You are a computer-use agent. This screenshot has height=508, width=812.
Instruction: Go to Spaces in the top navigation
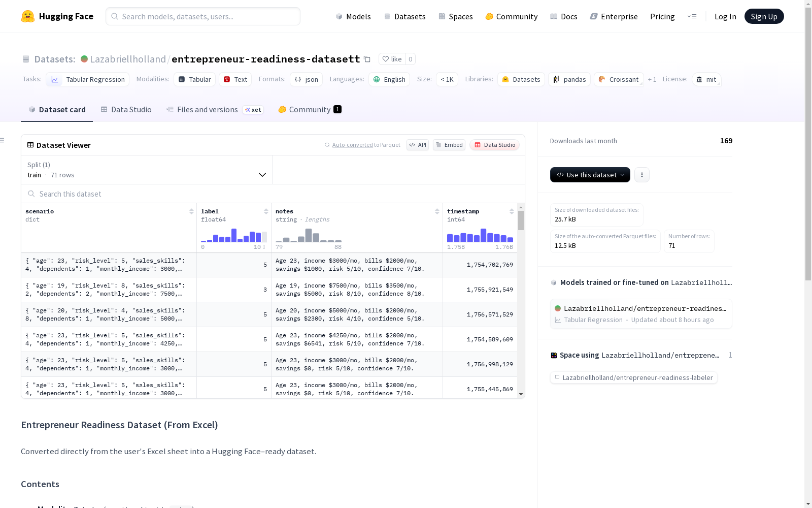(x=456, y=16)
